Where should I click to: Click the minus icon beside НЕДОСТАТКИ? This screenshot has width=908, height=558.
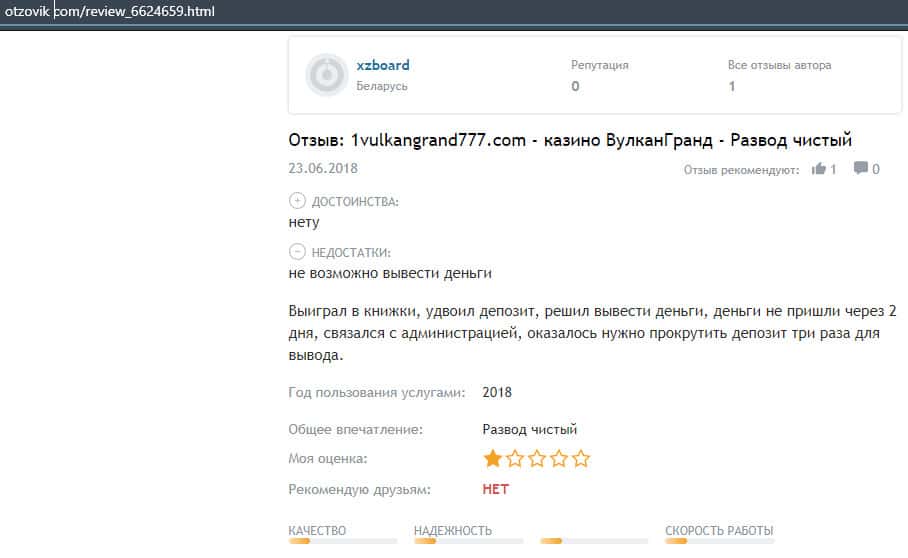(296, 252)
